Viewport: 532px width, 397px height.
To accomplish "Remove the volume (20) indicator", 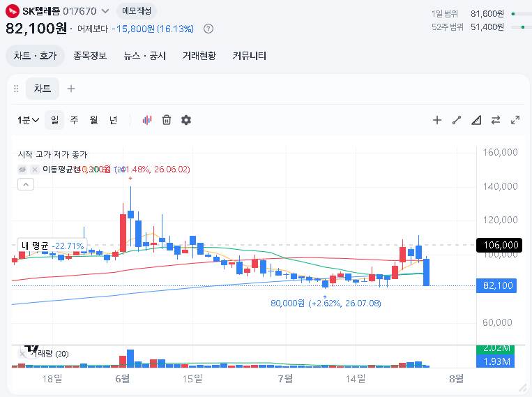I will 22,354.
